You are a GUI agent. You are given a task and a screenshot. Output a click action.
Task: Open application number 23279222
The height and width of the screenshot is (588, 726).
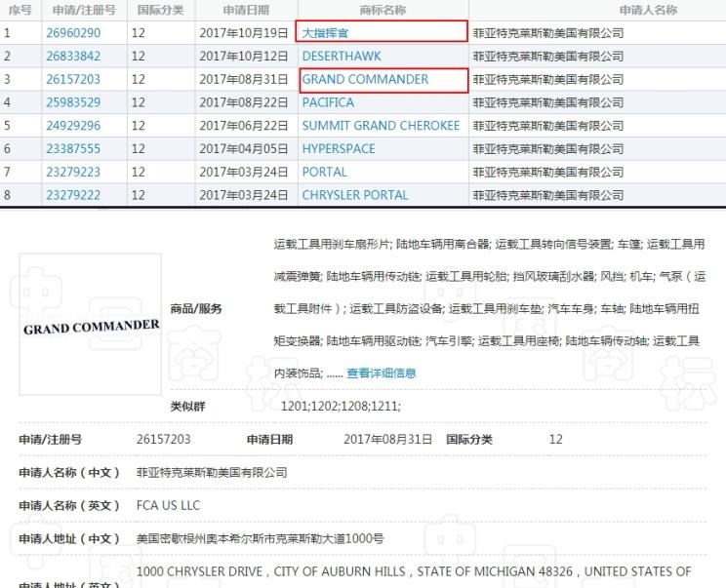pos(73,195)
